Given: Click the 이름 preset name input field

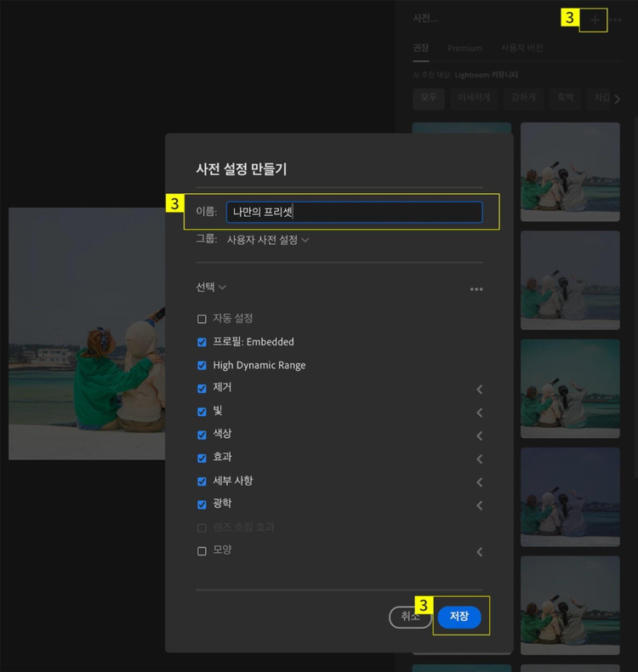Looking at the screenshot, I should [x=355, y=212].
